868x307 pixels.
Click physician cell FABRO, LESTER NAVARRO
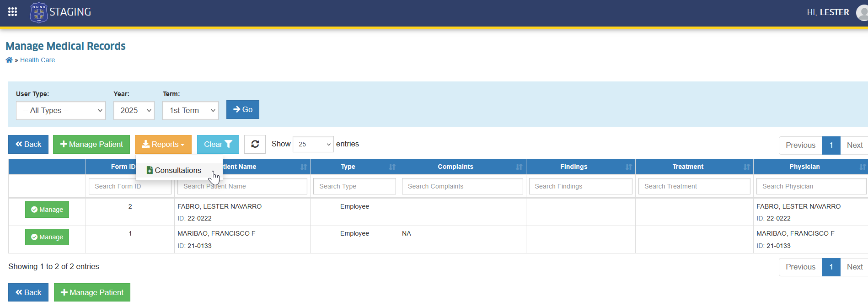(798, 206)
